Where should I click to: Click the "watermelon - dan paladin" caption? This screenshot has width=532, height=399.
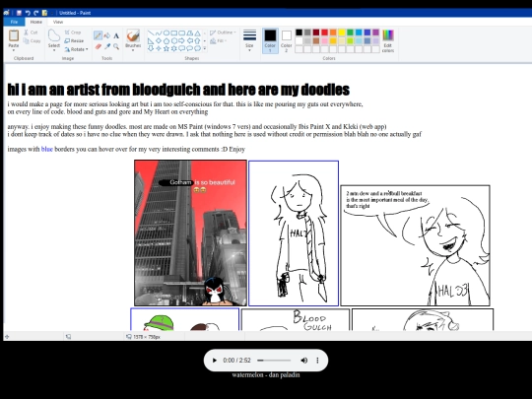point(266,375)
